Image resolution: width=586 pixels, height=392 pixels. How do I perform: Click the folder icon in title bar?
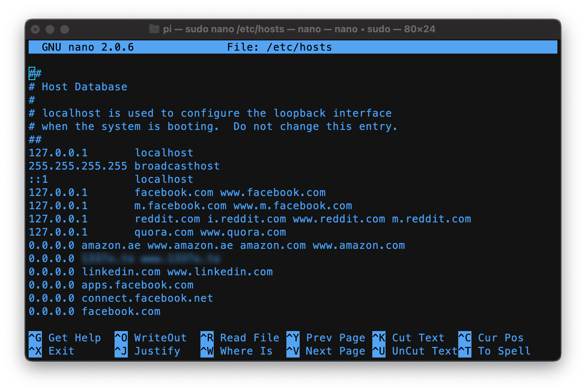click(x=154, y=29)
